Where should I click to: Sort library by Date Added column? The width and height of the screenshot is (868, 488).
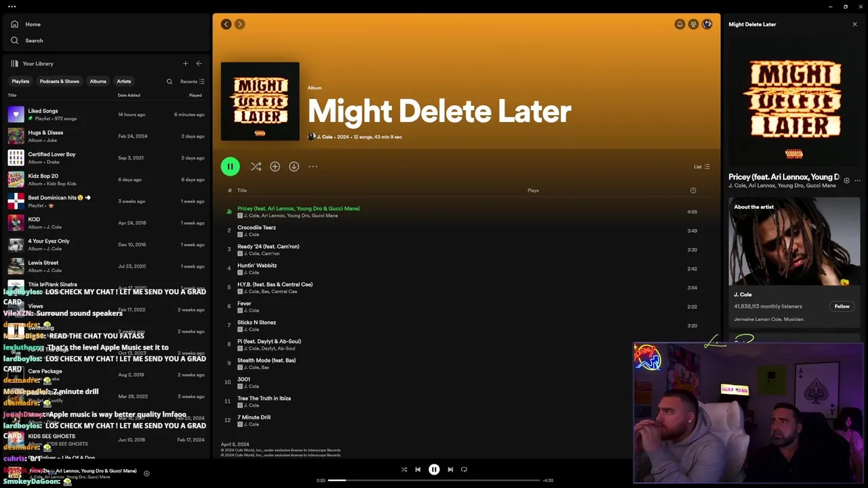point(129,96)
